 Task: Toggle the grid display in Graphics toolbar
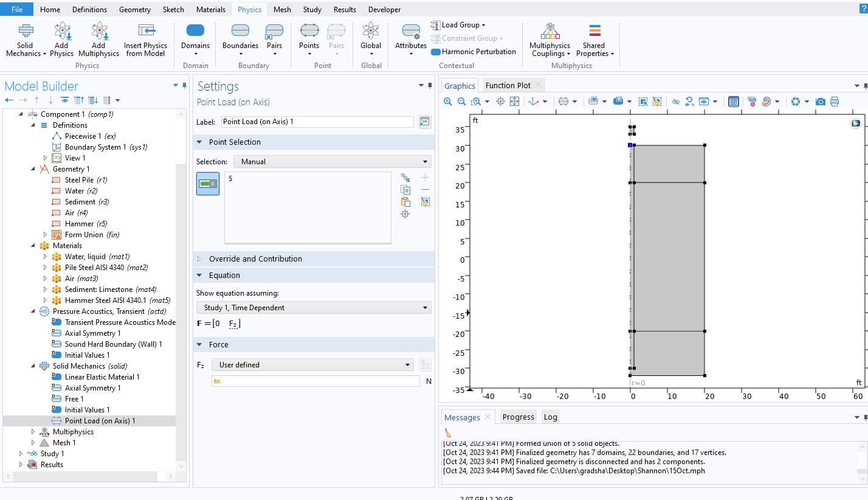click(734, 102)
